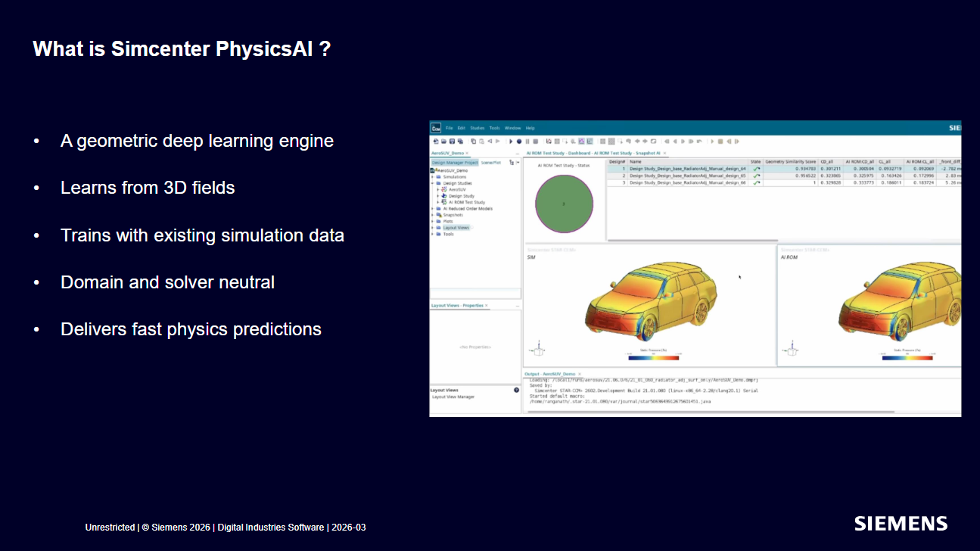The width and height of the screenshot is (980, 551).
Task: Click the Static Pressure color bar in SIM view
Action: [653, 356]
